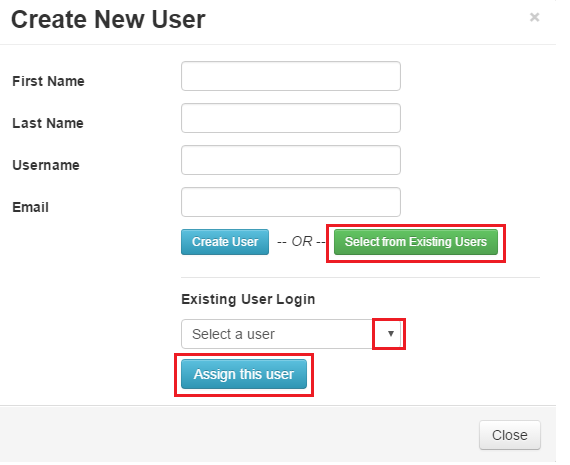Screen dimensions: 570x465
Task: Click the Last Name label
Action: click(48, 123)
